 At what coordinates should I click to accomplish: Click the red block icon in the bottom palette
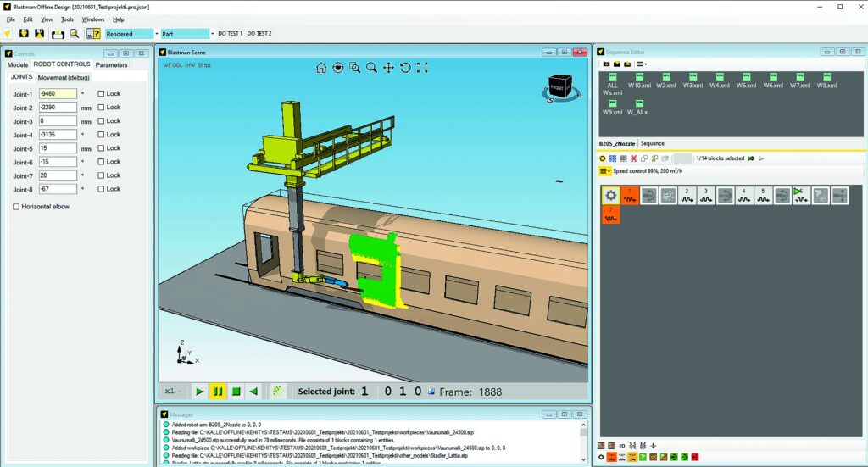[x=695, y=457]
